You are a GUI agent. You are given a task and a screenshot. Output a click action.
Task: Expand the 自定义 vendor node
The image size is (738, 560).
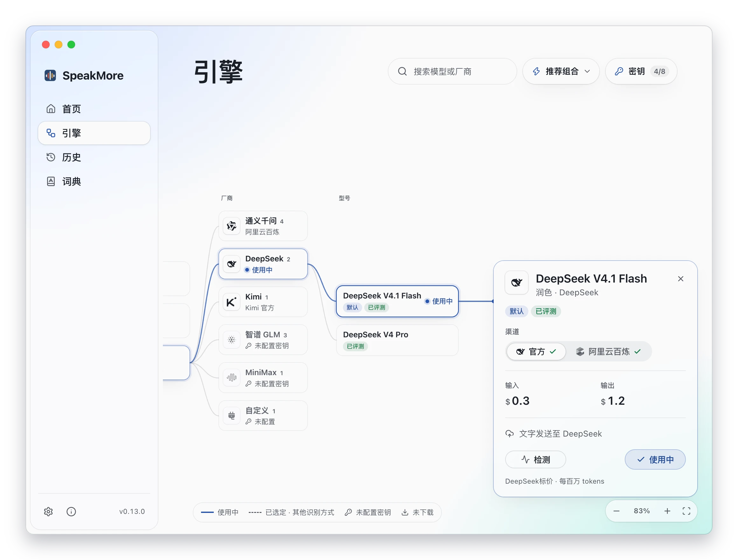[x=263, y=416]
